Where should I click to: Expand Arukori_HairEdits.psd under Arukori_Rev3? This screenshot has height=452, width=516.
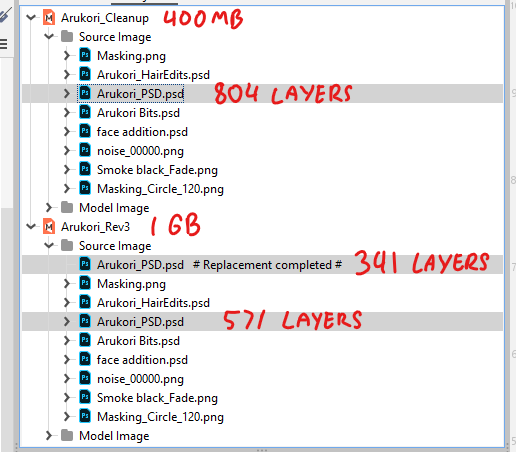pyautogui.click(x=67, y=302)
